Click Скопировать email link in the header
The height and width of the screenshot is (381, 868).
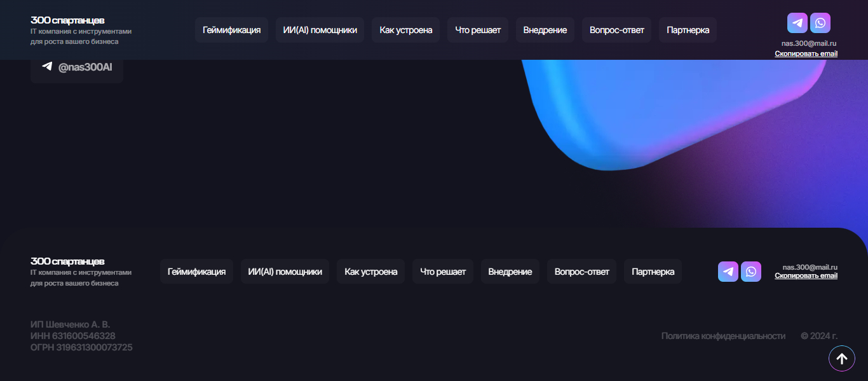point(806,53)
